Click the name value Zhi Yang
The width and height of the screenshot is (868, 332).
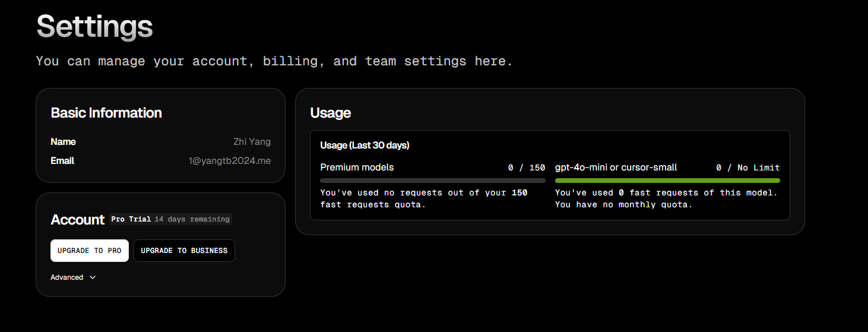point(252,142)
